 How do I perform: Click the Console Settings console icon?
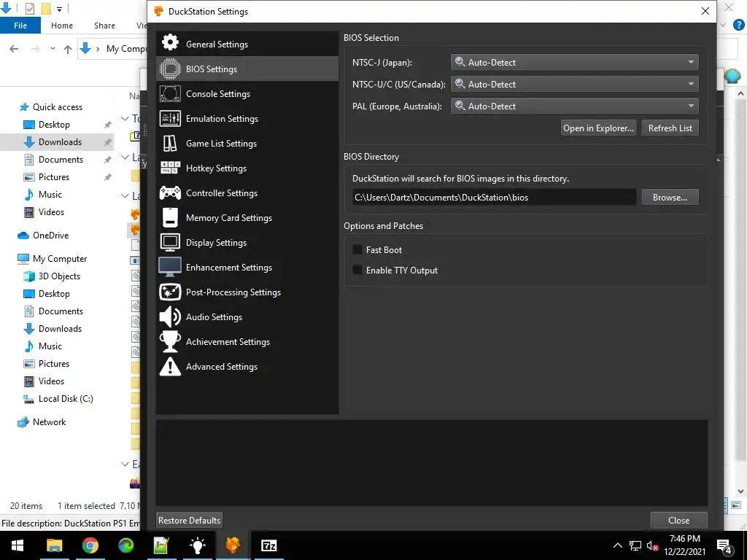170,93
